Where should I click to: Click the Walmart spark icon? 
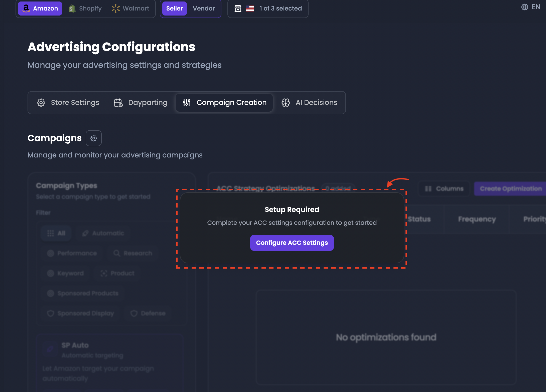115,9
